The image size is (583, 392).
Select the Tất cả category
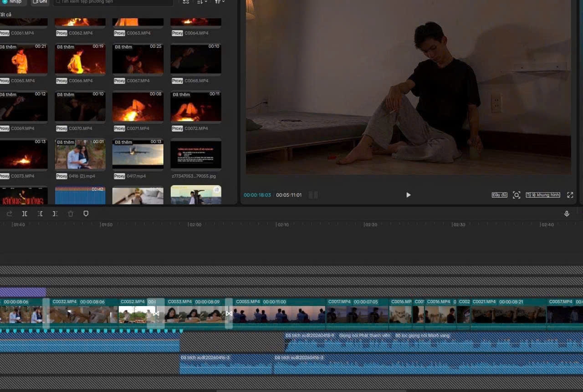pyautogui.click(x=5, y=15)
